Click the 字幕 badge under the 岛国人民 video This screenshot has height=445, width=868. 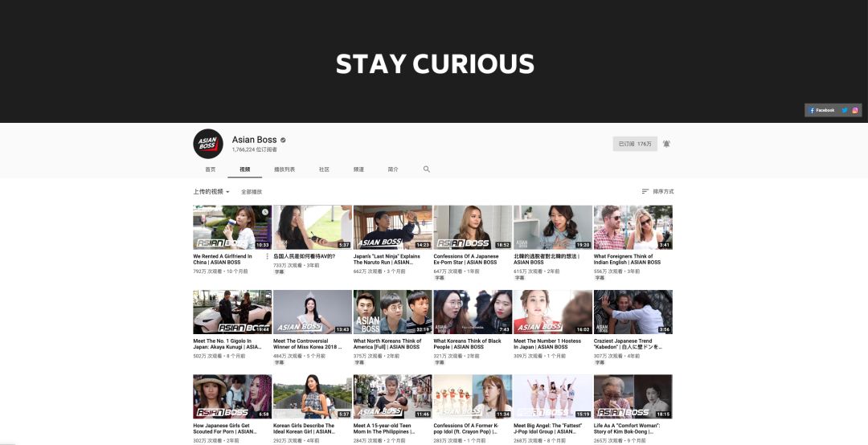(x=279, y=271)
